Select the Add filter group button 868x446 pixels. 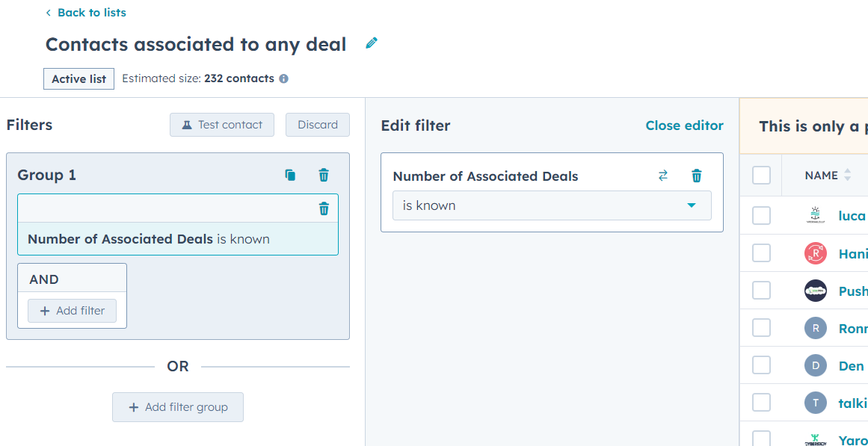point(177,406)
